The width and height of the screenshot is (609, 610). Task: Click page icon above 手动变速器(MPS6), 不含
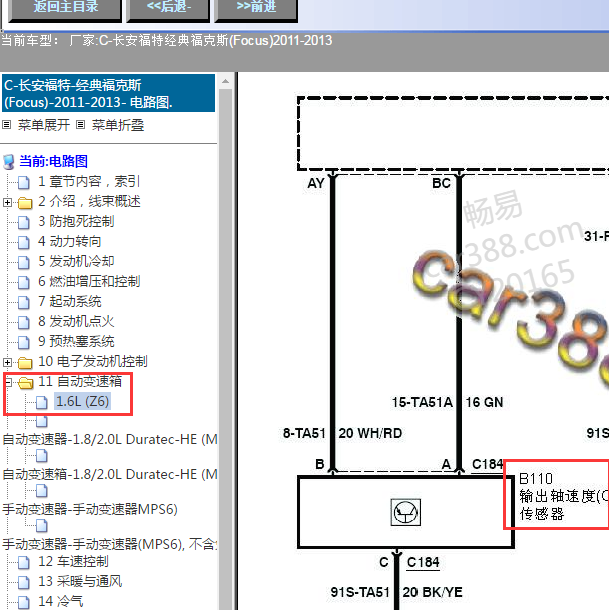[42, 526]
